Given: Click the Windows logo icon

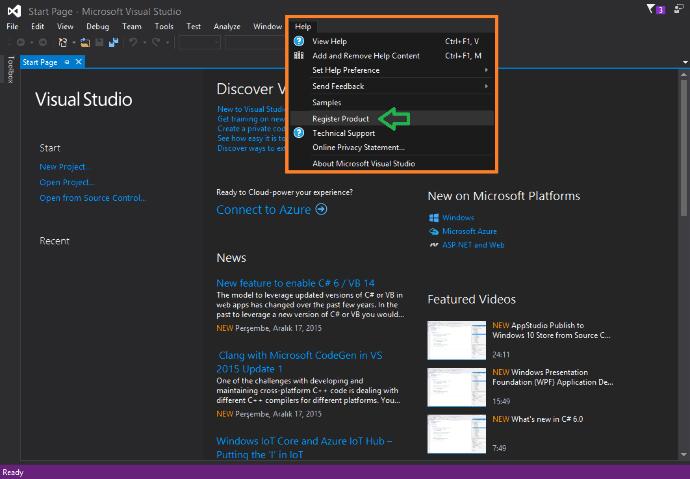Looking at the screenshot, I should pyautogui.click(x=433, y=218).
